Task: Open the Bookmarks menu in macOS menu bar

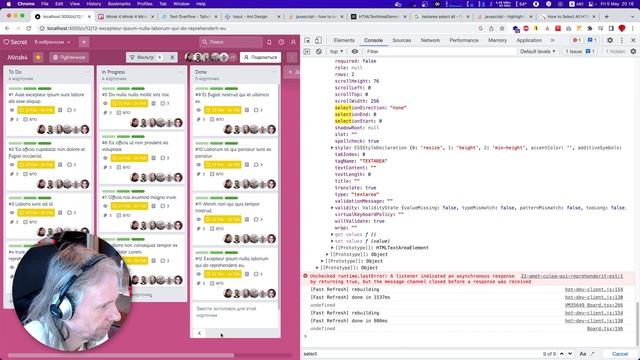Action: point(119,4)
